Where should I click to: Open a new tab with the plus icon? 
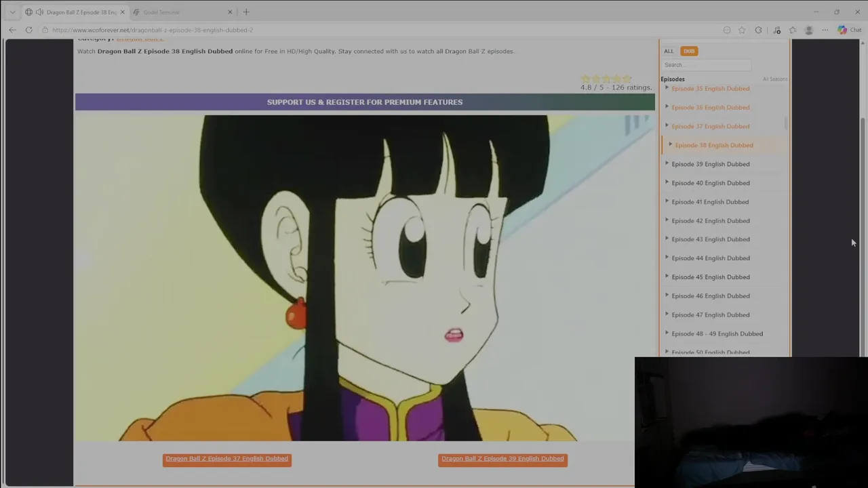[x=246, y=12]
